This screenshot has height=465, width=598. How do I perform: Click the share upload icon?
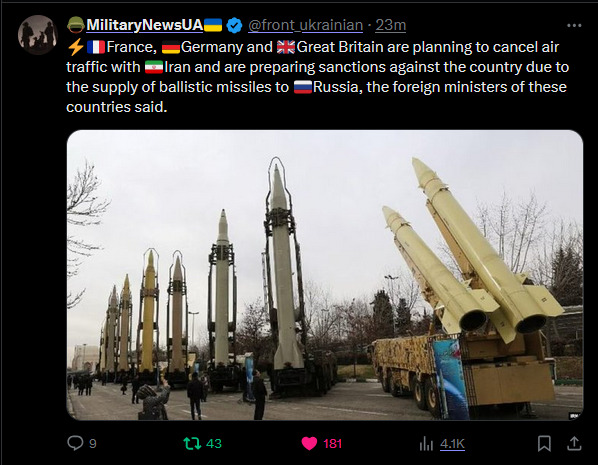(574, 443)
